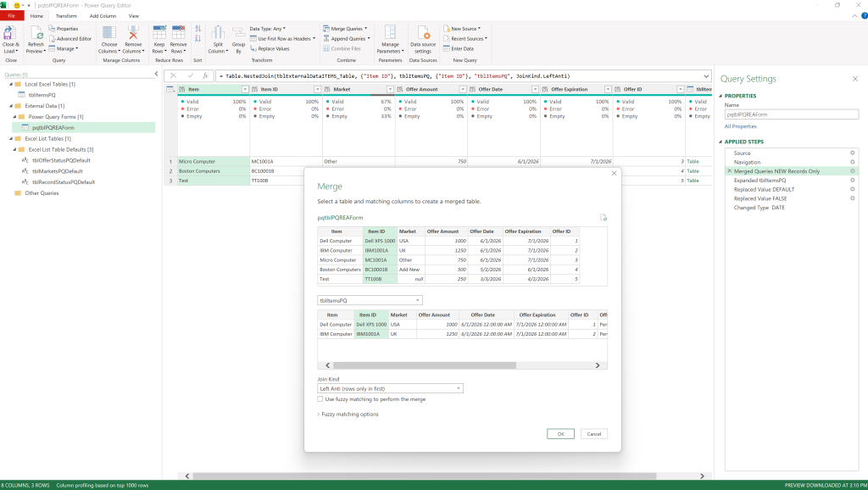Click the query Name input field

coord(792,114)
